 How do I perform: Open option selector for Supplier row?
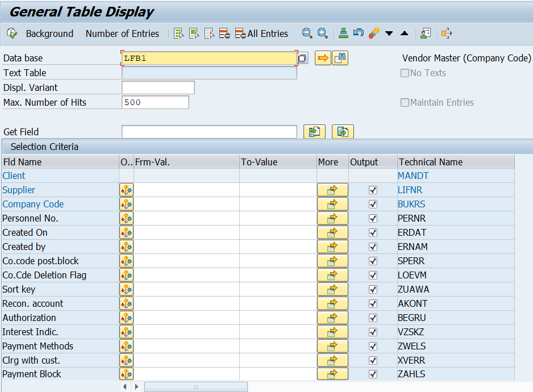[x=127, y=190]
